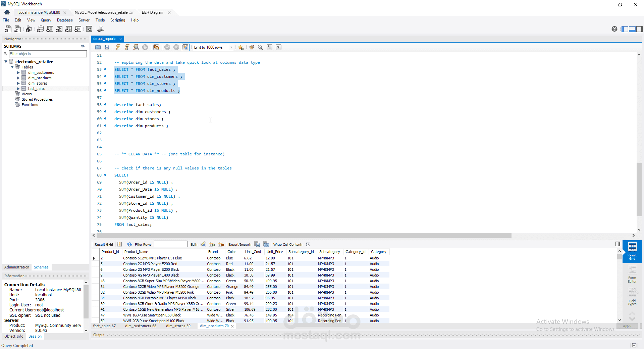Create a new function icon
The width and height of the screenshot is (644, 349).
78,29
